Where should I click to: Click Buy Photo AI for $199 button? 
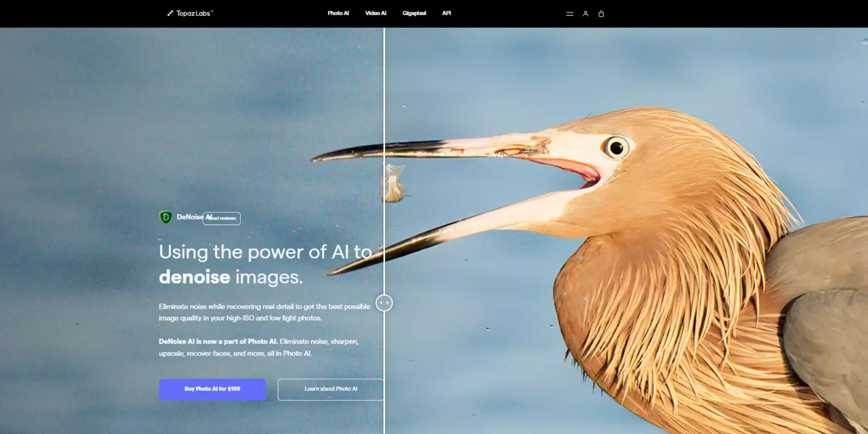click(x=212, y=388)
